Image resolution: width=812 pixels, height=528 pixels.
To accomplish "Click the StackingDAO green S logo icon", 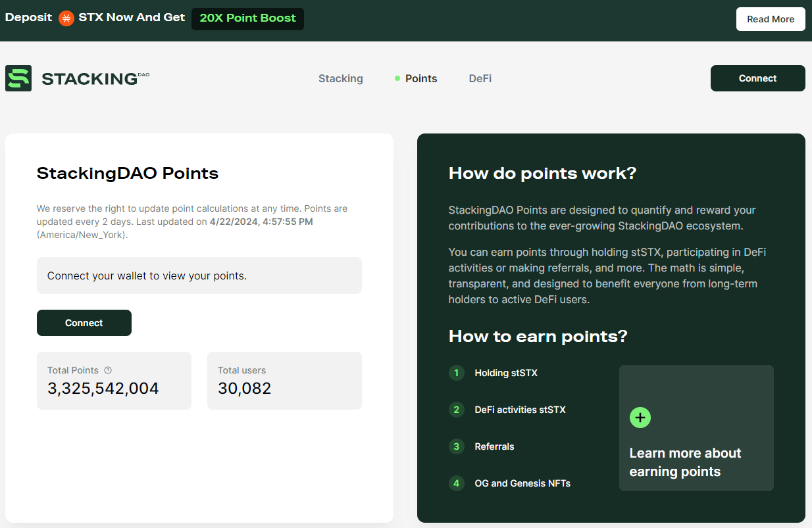I will (18, 78).
